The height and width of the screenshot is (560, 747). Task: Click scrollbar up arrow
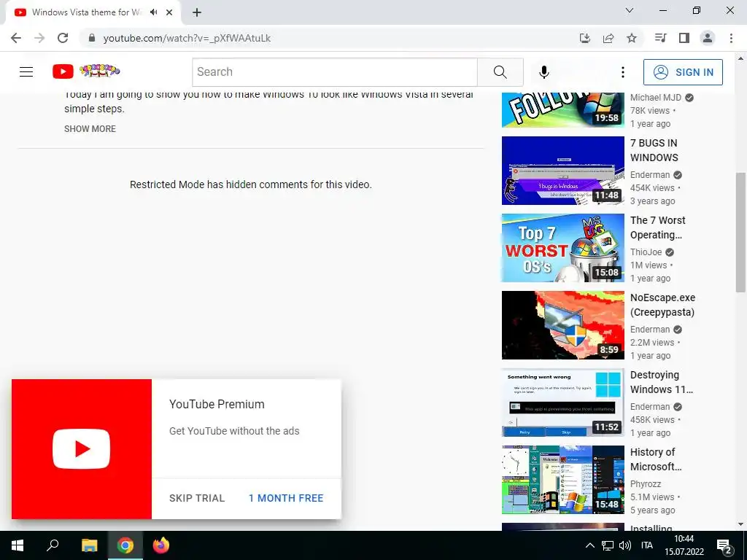pos(740,58)
